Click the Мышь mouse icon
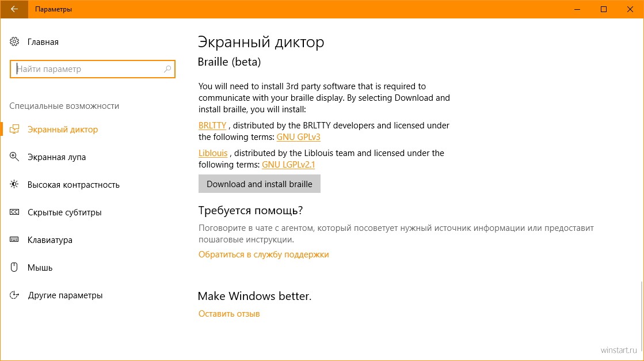Viewport: 644px width, 361px height. point(14,267)
